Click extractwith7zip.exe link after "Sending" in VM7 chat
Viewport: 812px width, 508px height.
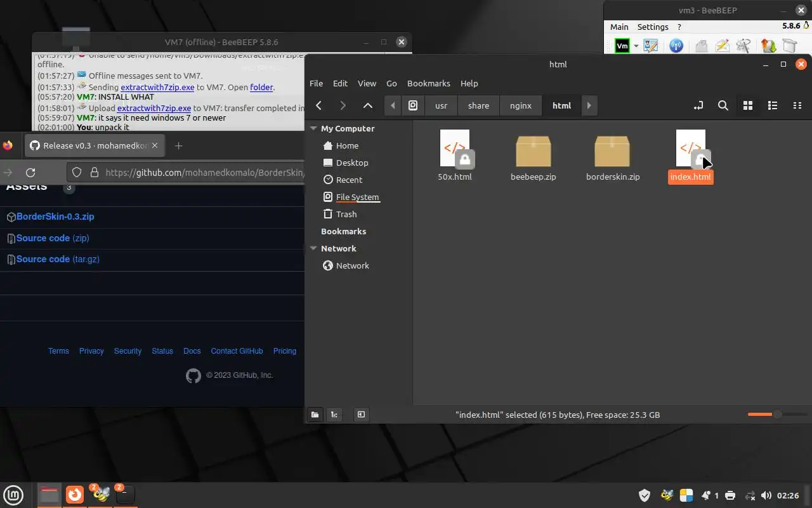click(157, 87)
